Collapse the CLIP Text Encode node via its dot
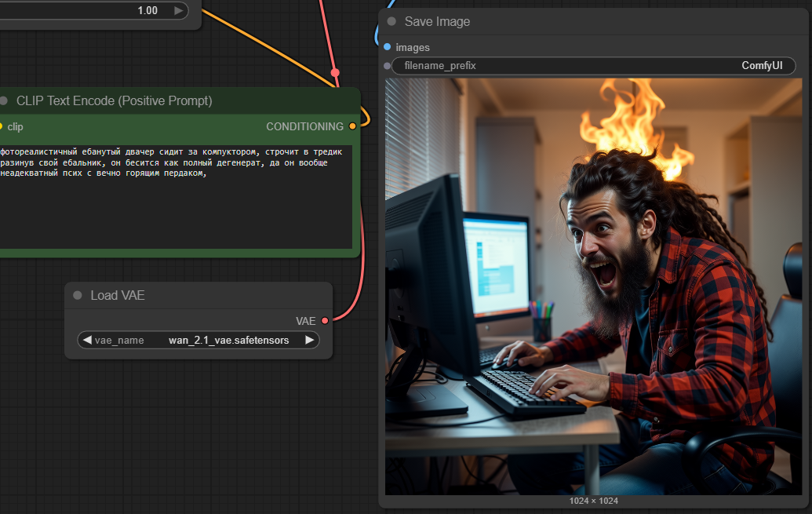 coord(4,100)
